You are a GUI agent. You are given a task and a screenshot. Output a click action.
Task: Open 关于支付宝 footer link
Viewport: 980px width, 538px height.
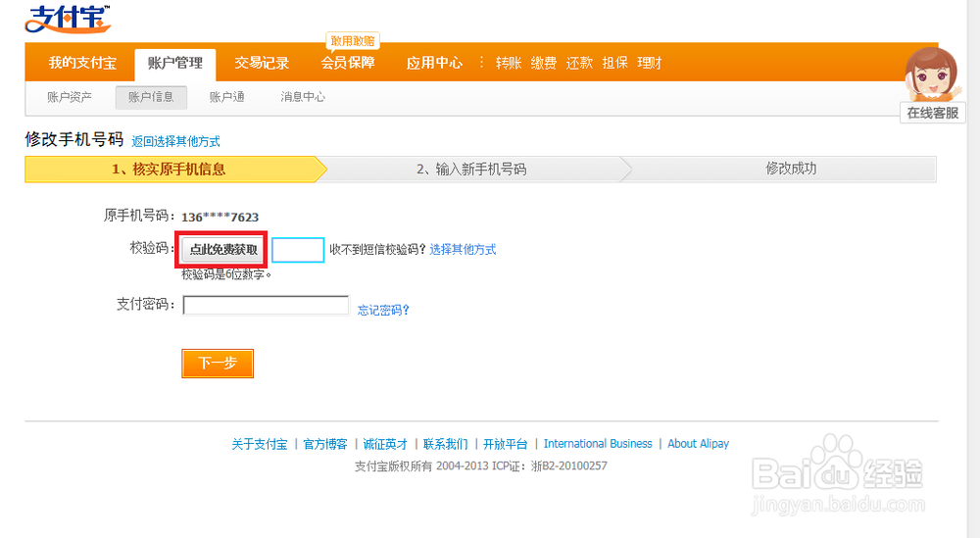260,444
